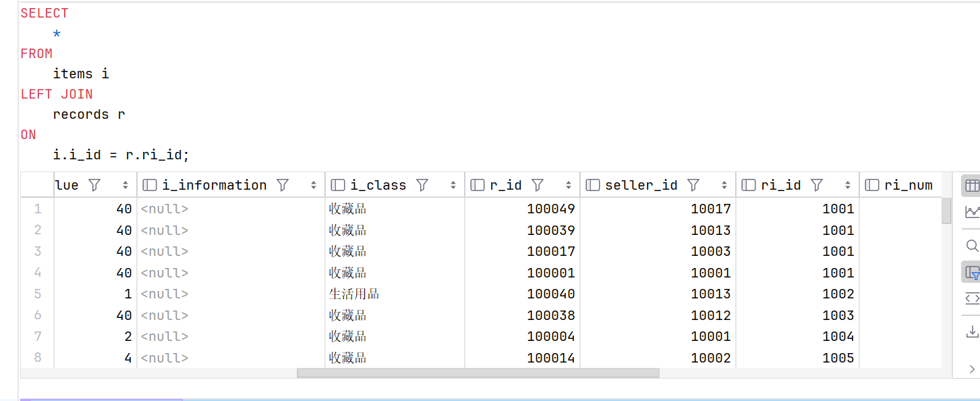Filter the seller_id column

point(693,185)
